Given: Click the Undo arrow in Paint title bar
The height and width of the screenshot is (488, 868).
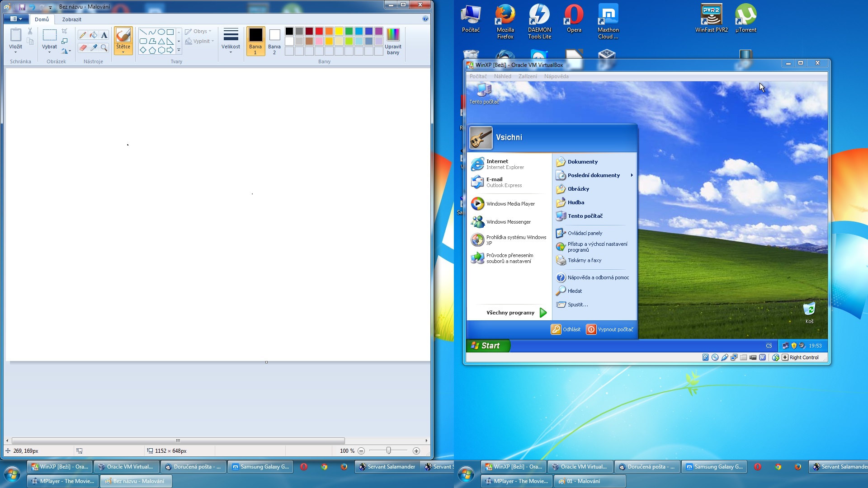Looking at the screenshot, I should click(x=32, y=7).
